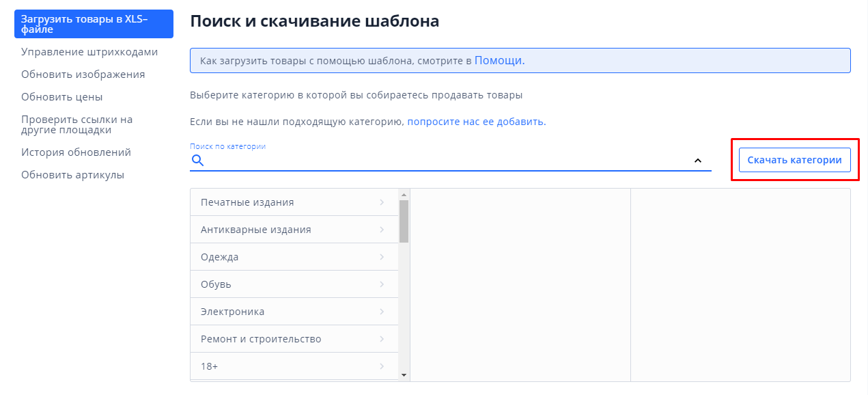
Task: Open the Помощи help link
Action: pyautogui.click(x=499, y=60)
